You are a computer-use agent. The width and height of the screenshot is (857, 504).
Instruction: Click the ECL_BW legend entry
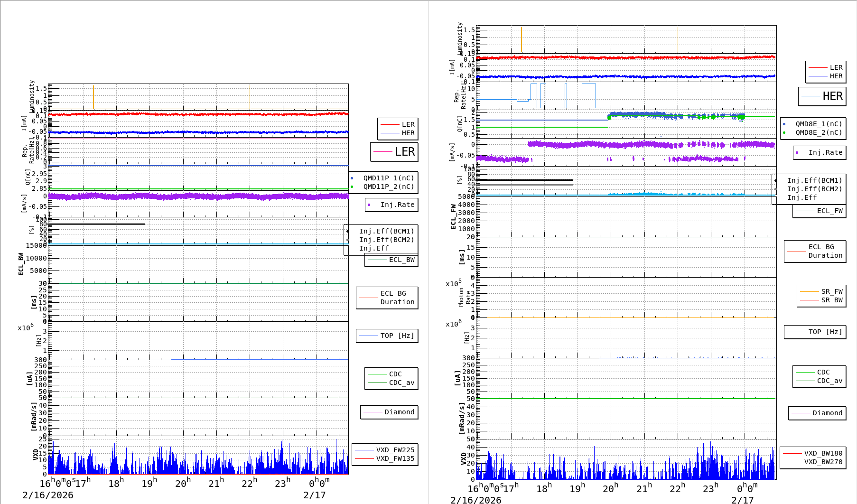pos(391,260)
